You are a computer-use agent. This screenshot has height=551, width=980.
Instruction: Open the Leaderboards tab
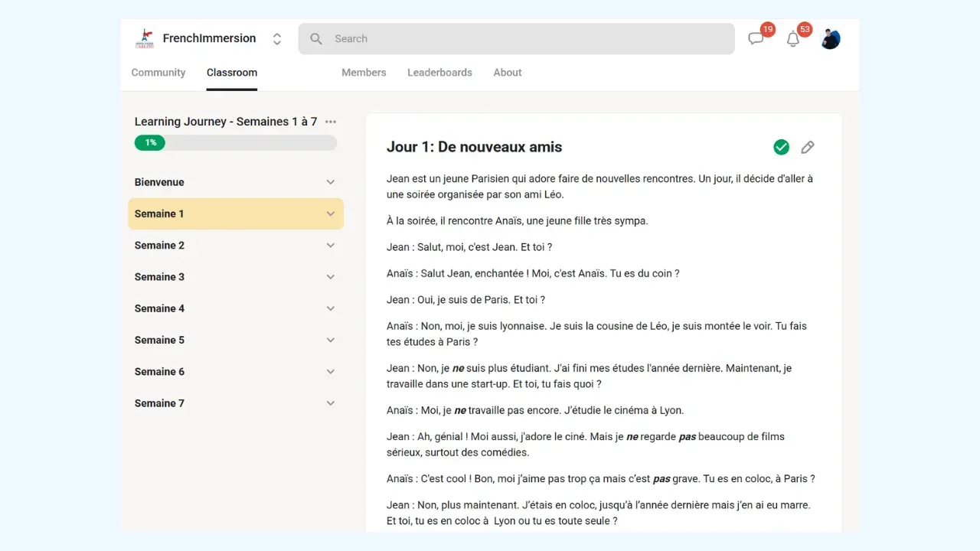click(439, 73)
